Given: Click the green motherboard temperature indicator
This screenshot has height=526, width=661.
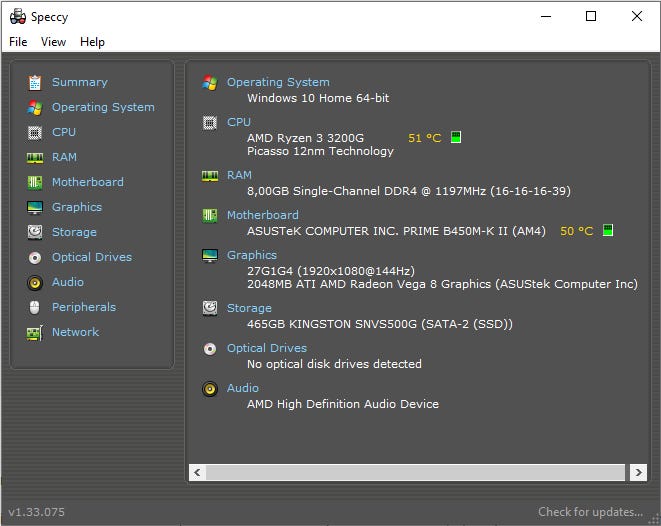Looking at the screenshot, I should (608, 231).
